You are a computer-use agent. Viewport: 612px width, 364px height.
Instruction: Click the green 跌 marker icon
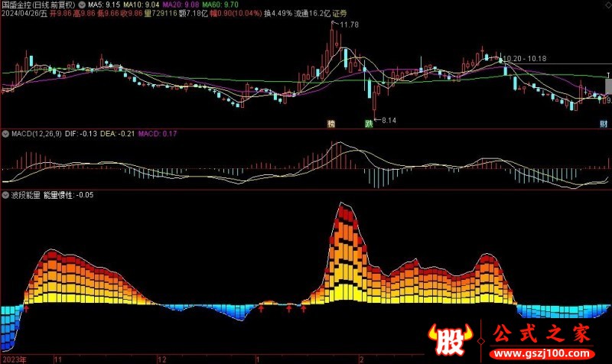(x=368, y=122)
